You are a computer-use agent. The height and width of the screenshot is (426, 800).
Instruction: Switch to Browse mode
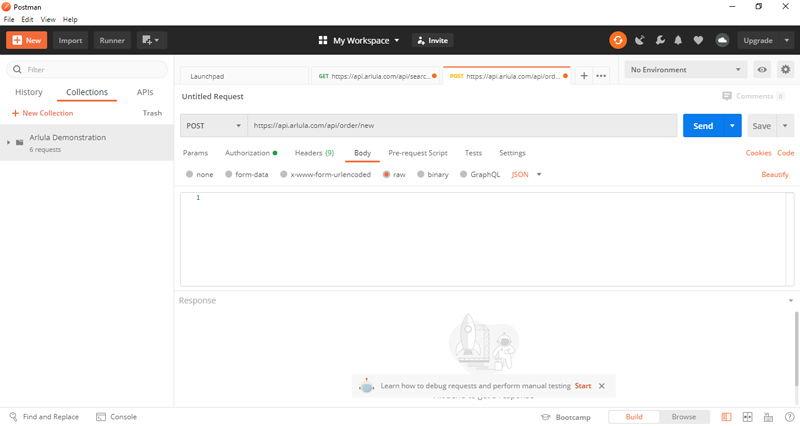pyautogui.click(x=684, y=417)
